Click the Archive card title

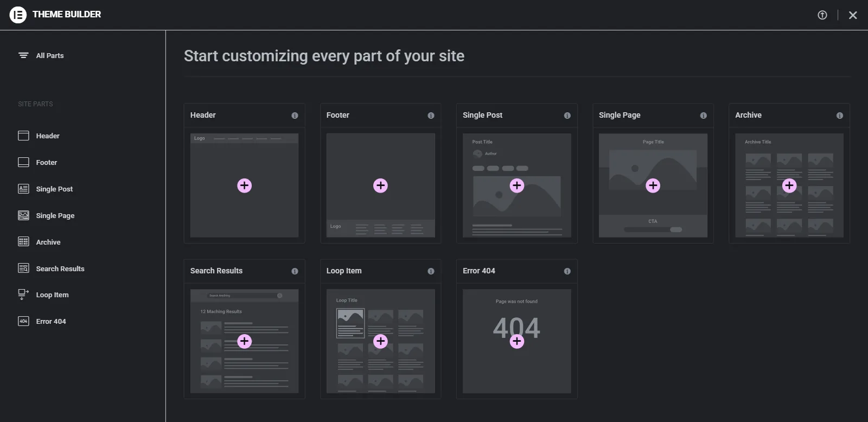pos(748,115)
